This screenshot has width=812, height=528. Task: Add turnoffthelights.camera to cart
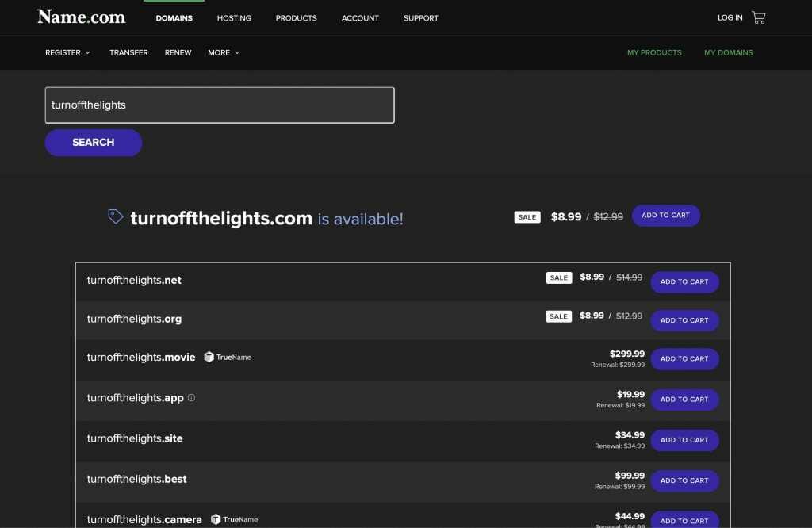pyautogui.click(x=684, y=520)
